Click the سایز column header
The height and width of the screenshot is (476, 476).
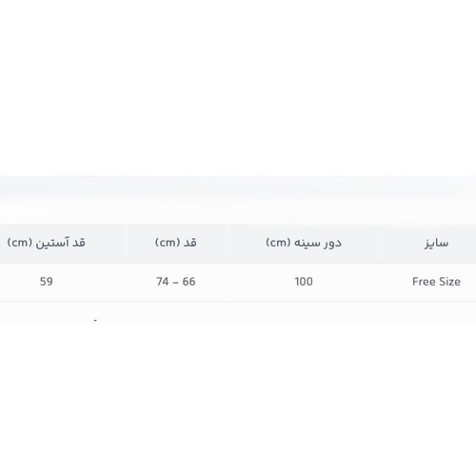(x=436, y=244)
